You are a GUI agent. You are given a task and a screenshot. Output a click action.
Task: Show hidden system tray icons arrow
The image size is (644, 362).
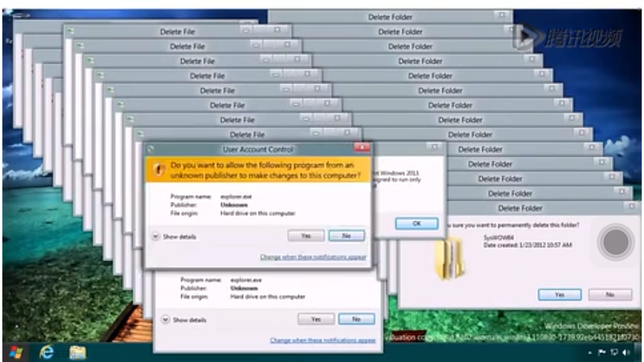pos(590,353)
